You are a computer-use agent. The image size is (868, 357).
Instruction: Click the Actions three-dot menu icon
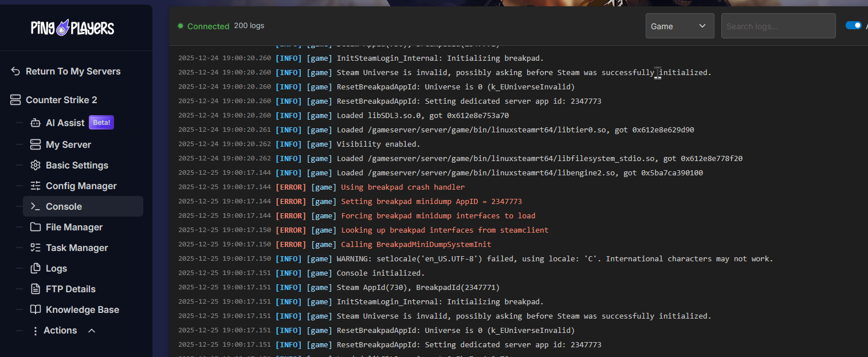pyautogui.click(x=36, y=331)
